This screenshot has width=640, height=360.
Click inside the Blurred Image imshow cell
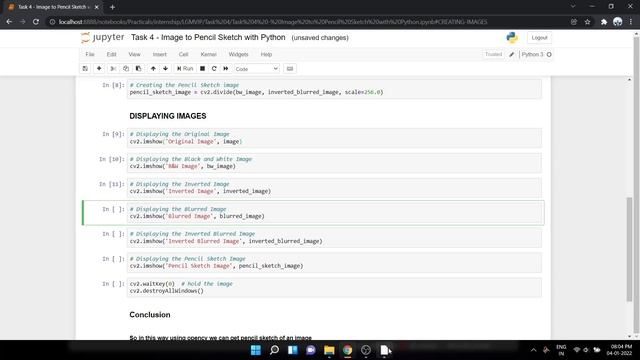coord(334,213)
